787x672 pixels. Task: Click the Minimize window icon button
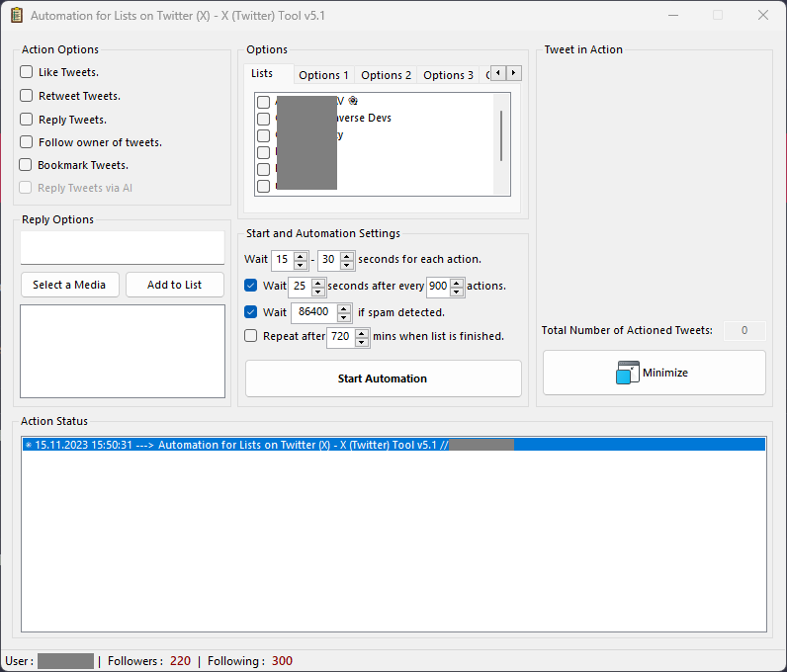click(654, 373)
